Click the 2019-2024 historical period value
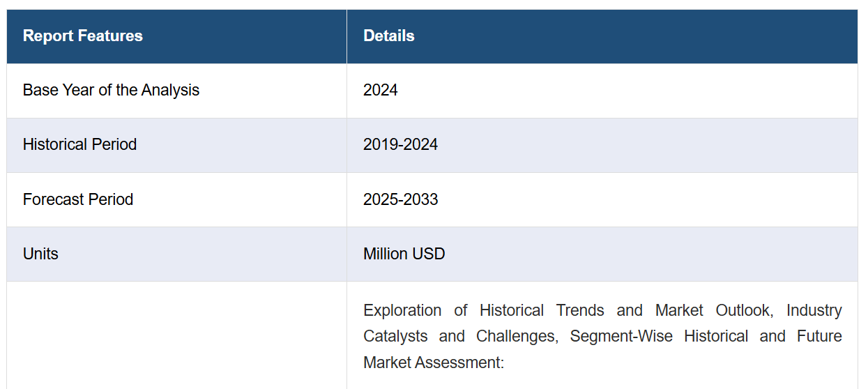Viewport: 868px width, 389px height. point(401,145)
